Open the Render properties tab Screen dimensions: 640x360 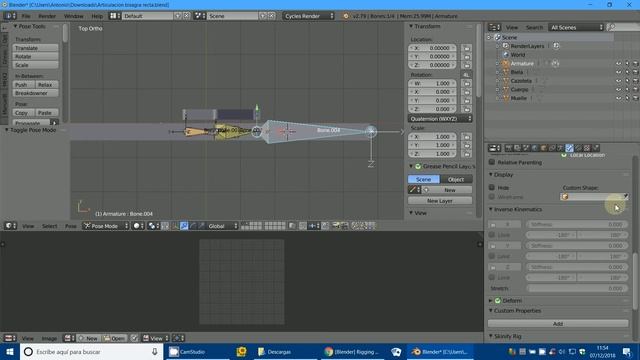pyautogui.click(x=509, y=148)
